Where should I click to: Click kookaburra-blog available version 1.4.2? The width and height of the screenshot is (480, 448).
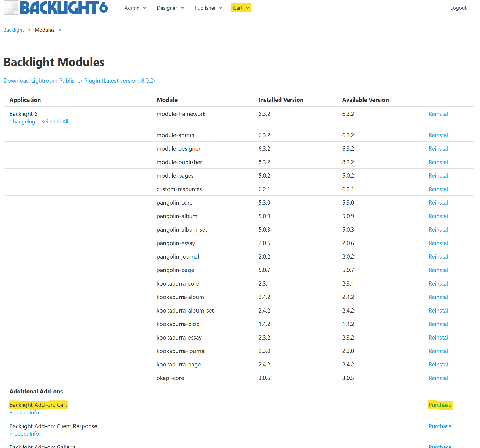click(x=348, y=324)
